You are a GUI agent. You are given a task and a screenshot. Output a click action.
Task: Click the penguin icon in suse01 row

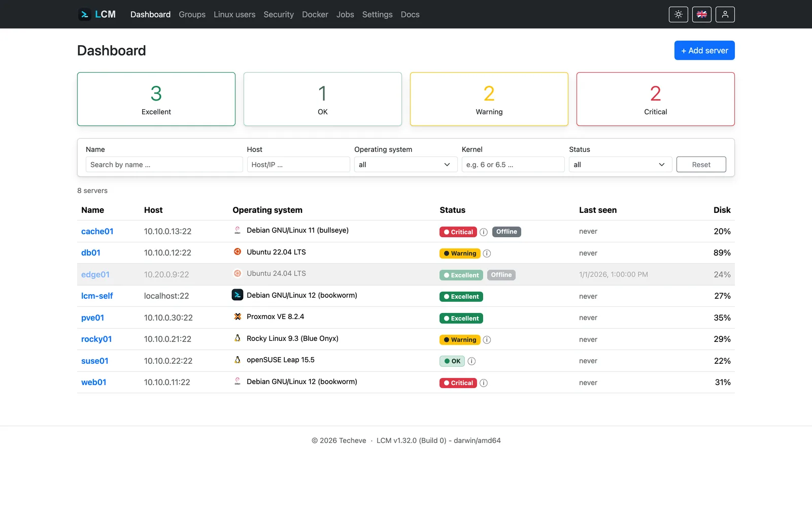coord(238,360)
